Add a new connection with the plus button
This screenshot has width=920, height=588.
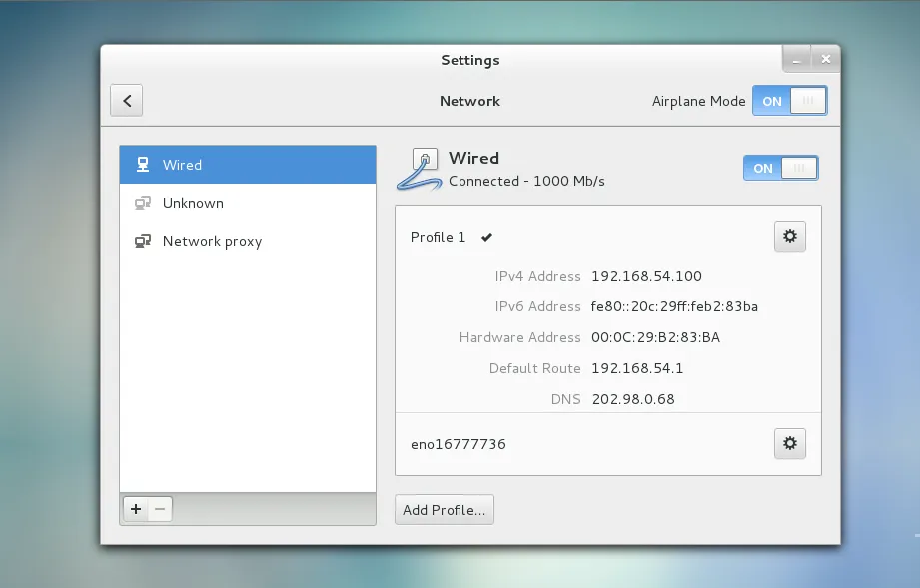point(135,509)
